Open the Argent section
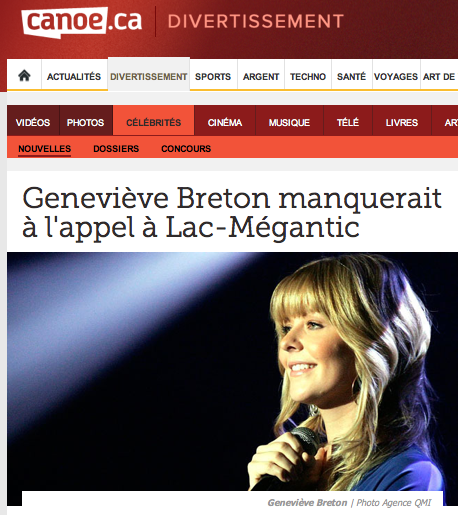The image size is (458, 515). click(261, 77)
